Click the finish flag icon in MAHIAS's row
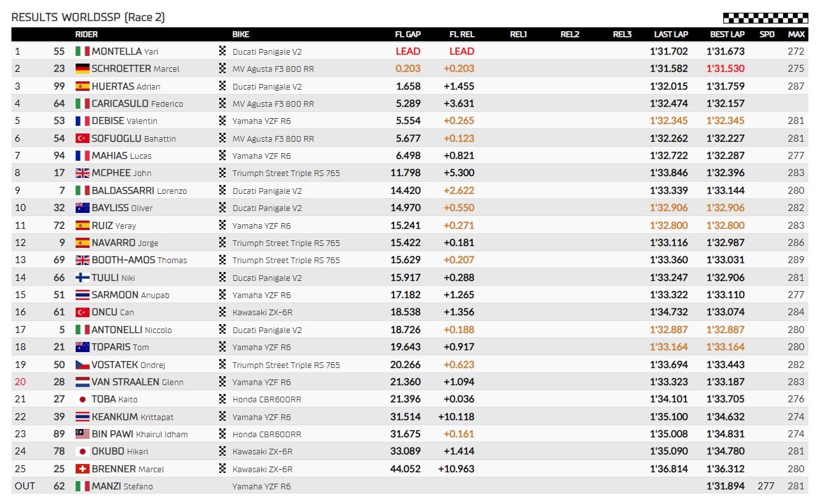823x504 pixels. click(222, 156)
